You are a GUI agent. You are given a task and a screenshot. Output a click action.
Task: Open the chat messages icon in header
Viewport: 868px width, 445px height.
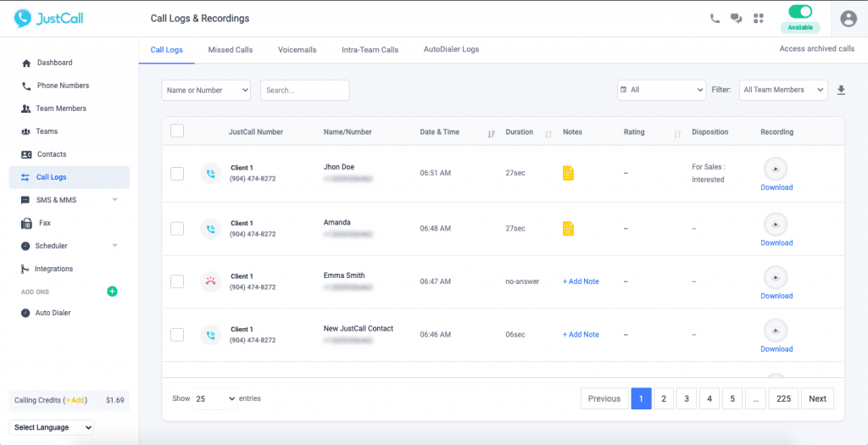point(737,19)
